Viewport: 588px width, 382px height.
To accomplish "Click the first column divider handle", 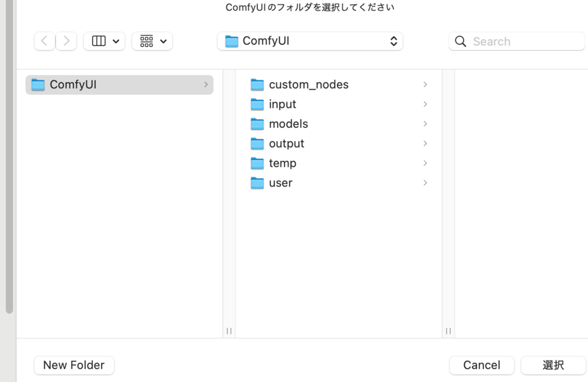I will 229,331.
